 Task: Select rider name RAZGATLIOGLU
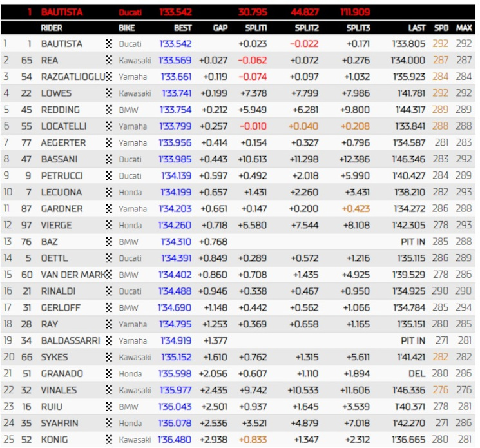[73, 77]
